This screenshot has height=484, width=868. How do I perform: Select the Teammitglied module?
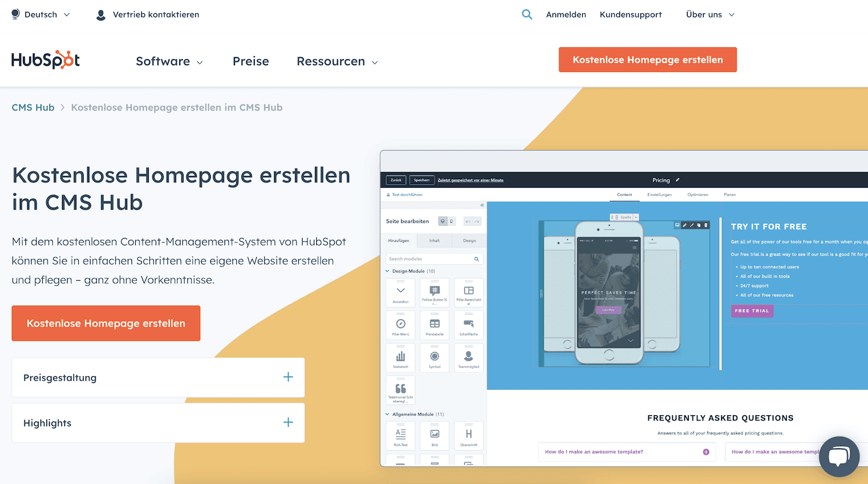(x=469, y=358)
